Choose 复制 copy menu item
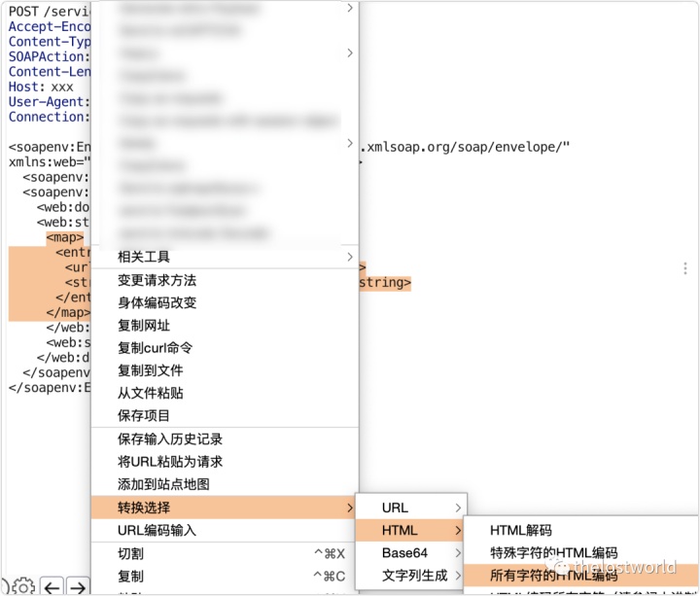Screen dimensions: 700x596 coord(225,577)
